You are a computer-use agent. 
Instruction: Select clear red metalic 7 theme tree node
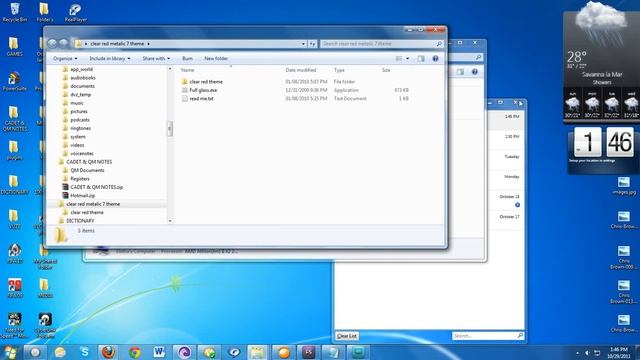click(x=93, y=204)
